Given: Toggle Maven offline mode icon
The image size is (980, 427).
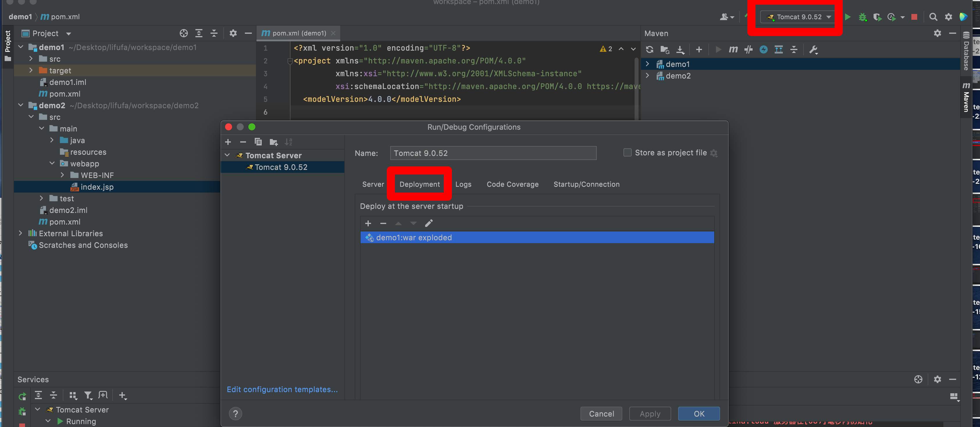Looking at the screenshot, I should pyautogui.click(x=748, y=49).
